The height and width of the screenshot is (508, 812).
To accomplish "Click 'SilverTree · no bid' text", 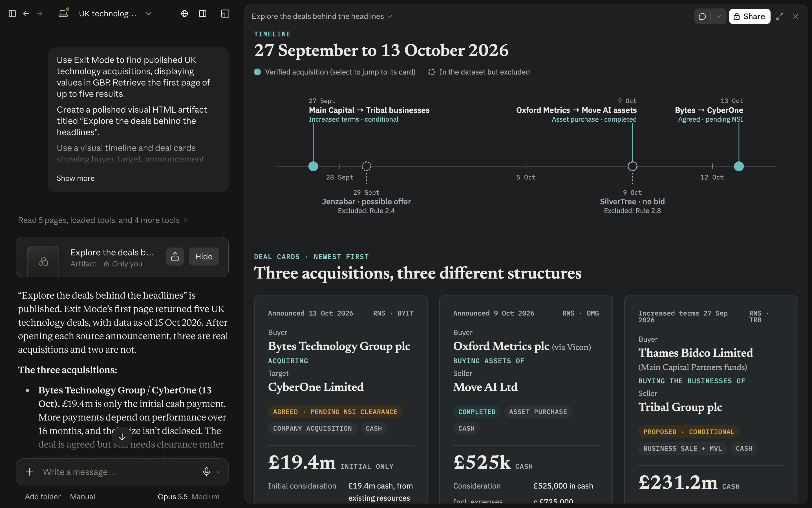I will tap(632, 202).
